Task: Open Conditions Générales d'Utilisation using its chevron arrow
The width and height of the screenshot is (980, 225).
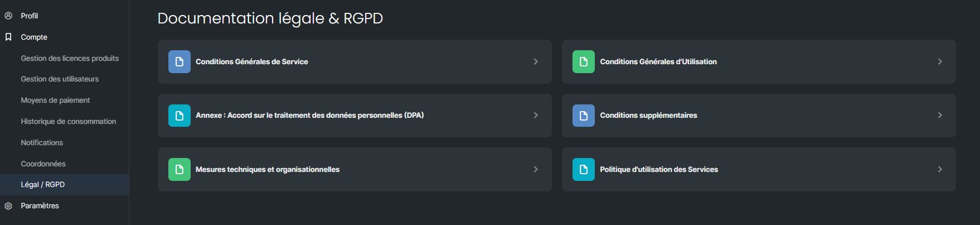Action: coord(940,61)
